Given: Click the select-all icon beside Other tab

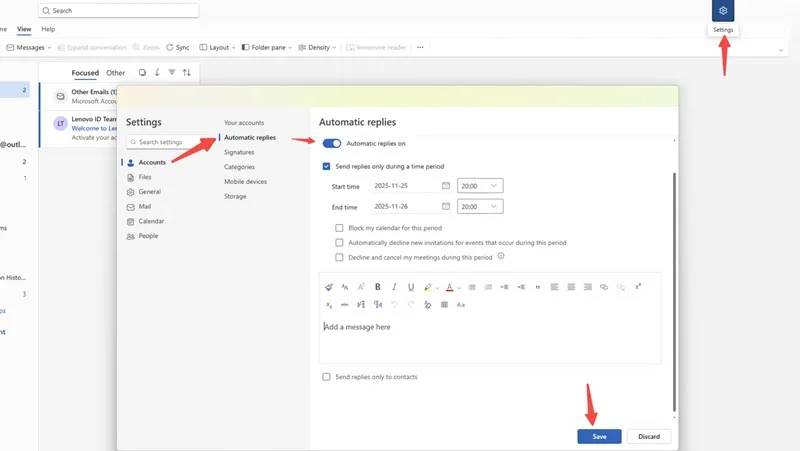Looking at the screenshot, I should pyautogui.click(x=142, y=72).
